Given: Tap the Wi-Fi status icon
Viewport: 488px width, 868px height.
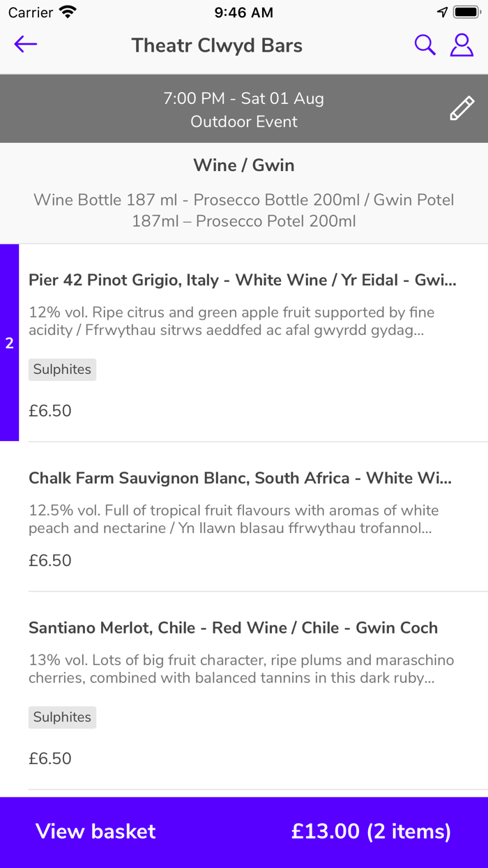Looking at the screenshot, I should pos(68,13).
